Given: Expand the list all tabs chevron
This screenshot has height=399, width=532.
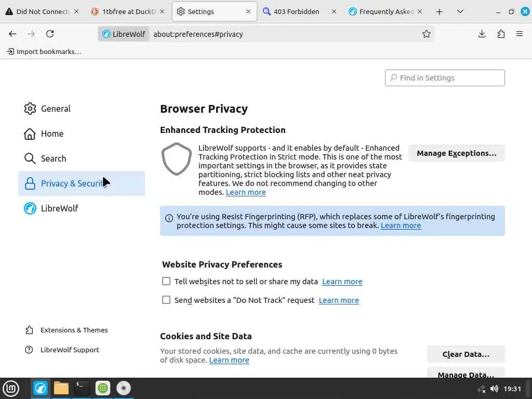Looking at the screenshot, I should [460, 11].
